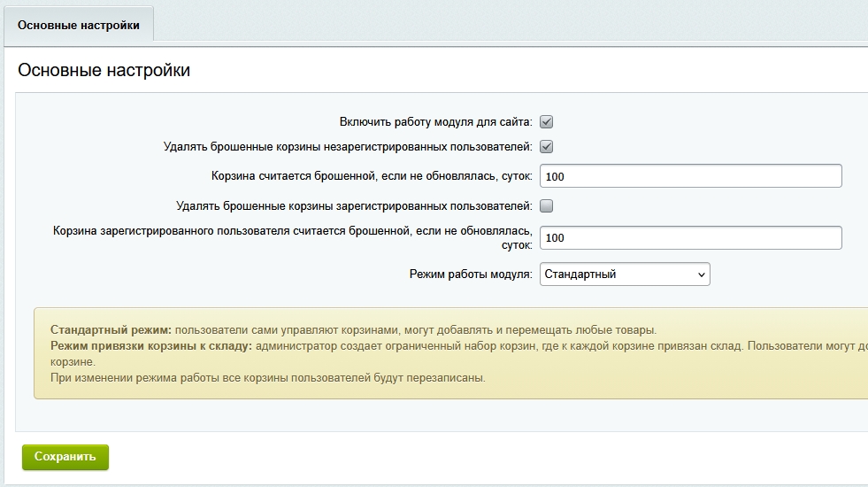Enable Удалять брошенные корзины зарегистрированных пользователей checkbox
This screenshot has width=868, height=487.
point(547,206)
